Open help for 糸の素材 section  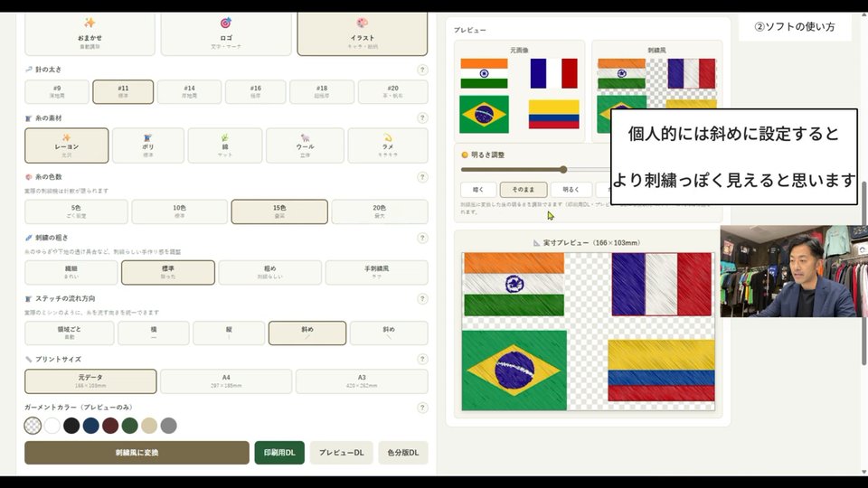tap(422, 117)
